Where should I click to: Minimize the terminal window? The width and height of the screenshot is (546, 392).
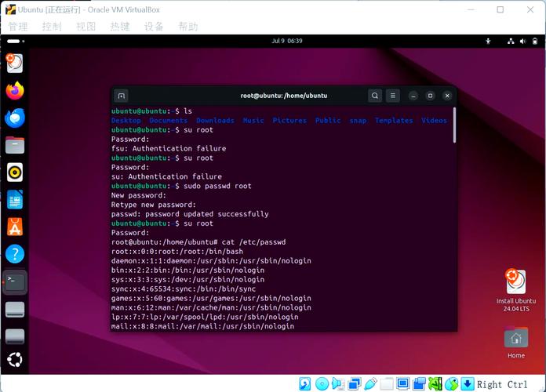point(413,96)
